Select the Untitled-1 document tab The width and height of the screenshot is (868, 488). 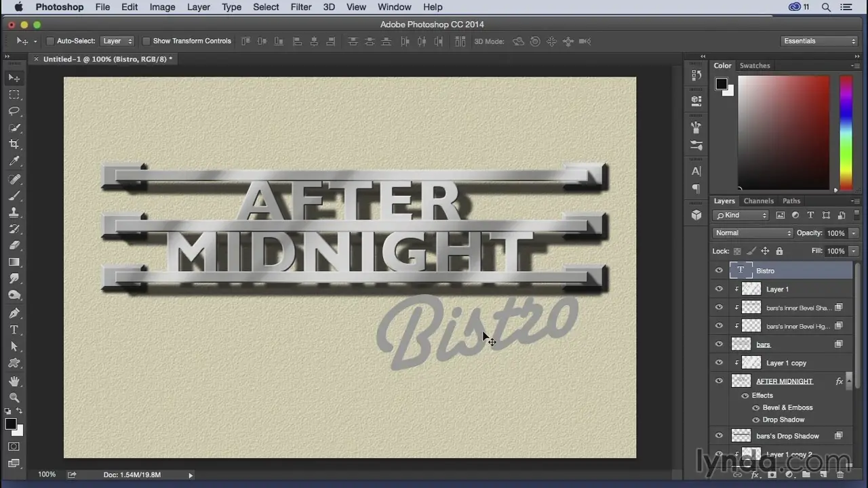pos(107,59)
